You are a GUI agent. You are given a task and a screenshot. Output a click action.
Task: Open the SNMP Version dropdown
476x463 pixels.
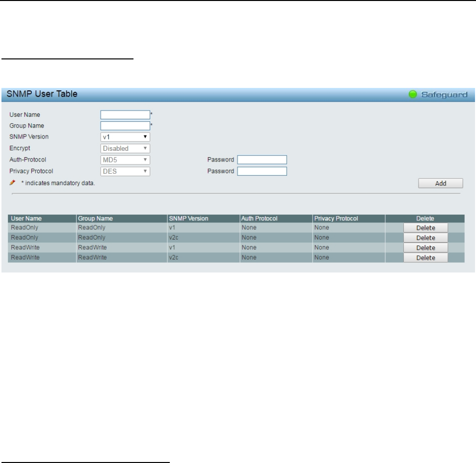click(125, 137)
